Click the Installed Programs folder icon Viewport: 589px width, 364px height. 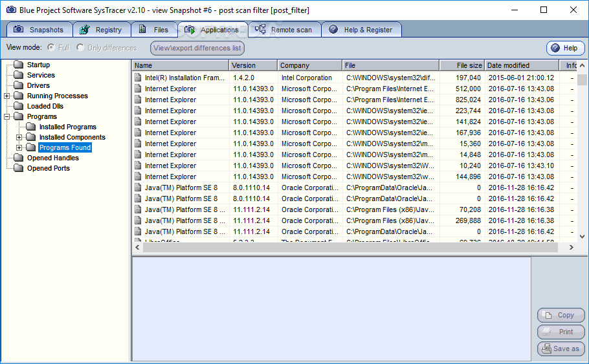[31, 127]
